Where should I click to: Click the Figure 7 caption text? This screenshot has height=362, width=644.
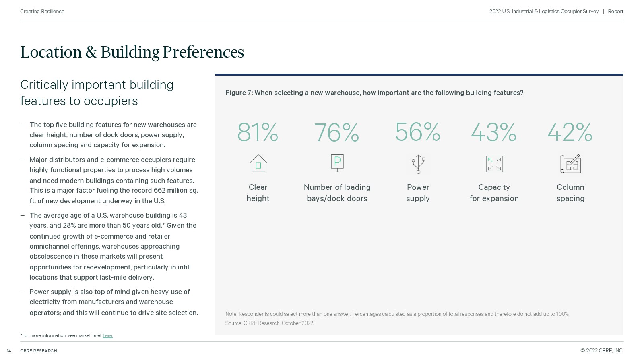click(374, 93)
